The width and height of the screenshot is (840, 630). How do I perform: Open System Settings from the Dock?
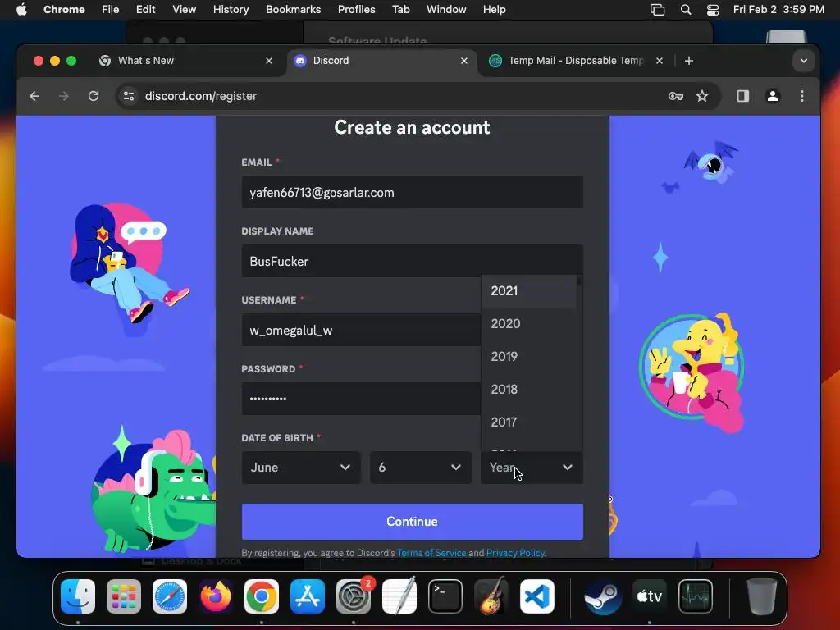click(354, 596)
